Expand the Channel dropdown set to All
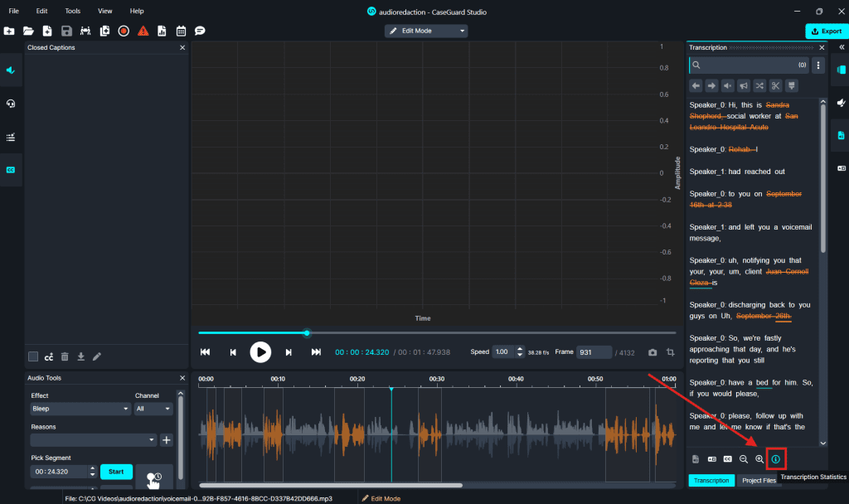849x504 pixels. 154,409
